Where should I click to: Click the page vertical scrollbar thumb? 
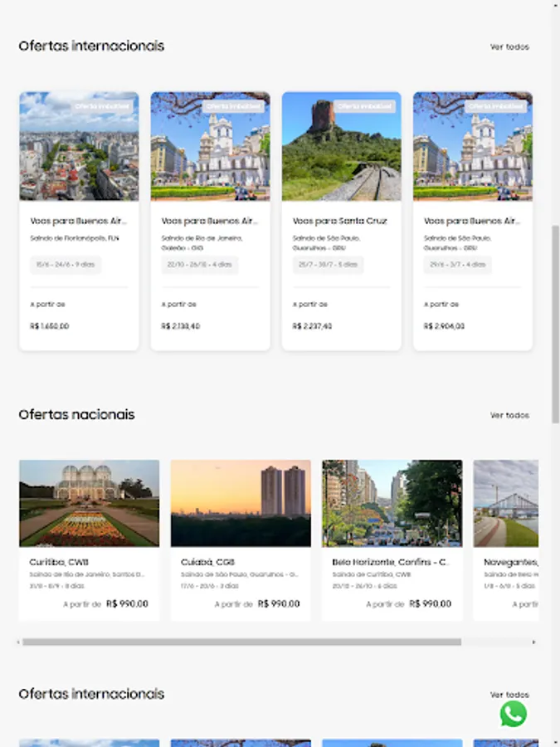[555, 324]
